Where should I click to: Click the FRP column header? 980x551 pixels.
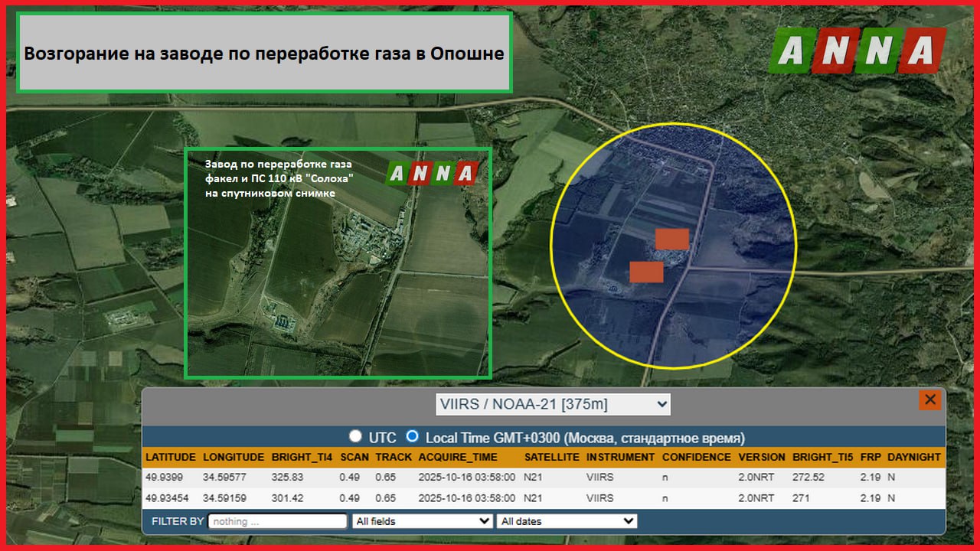[870, 457]
